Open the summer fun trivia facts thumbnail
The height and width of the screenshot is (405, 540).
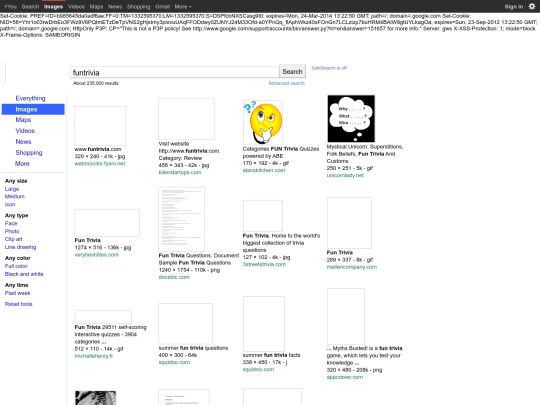(x=264, y=324)
